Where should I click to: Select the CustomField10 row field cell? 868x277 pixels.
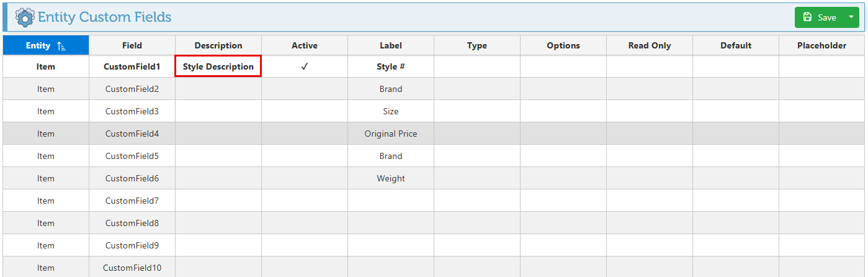coord(132,268)
